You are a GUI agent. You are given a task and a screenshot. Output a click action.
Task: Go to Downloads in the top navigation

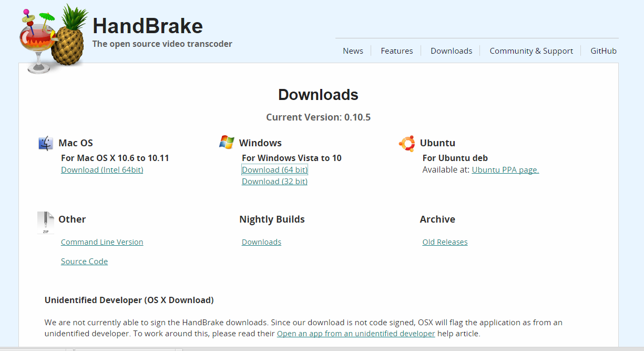451,51
